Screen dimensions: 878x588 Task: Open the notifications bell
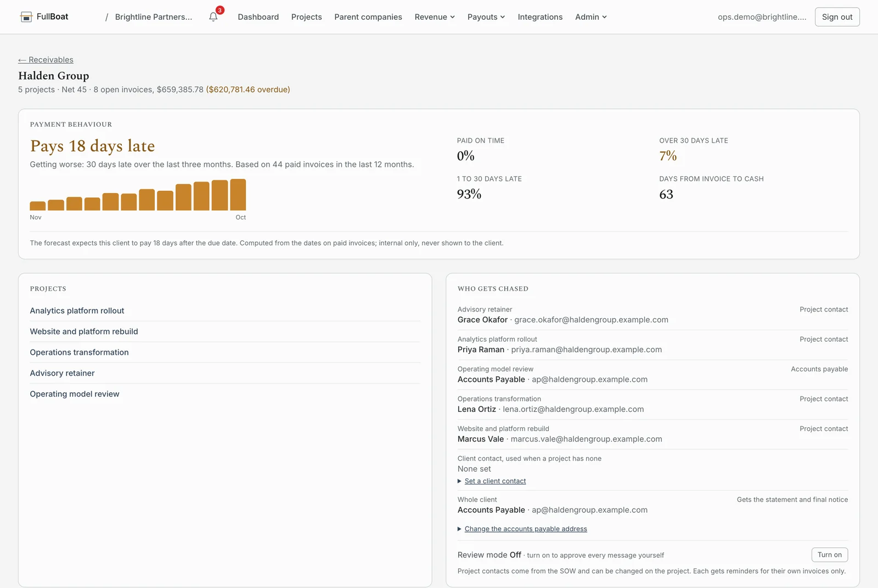213,17
